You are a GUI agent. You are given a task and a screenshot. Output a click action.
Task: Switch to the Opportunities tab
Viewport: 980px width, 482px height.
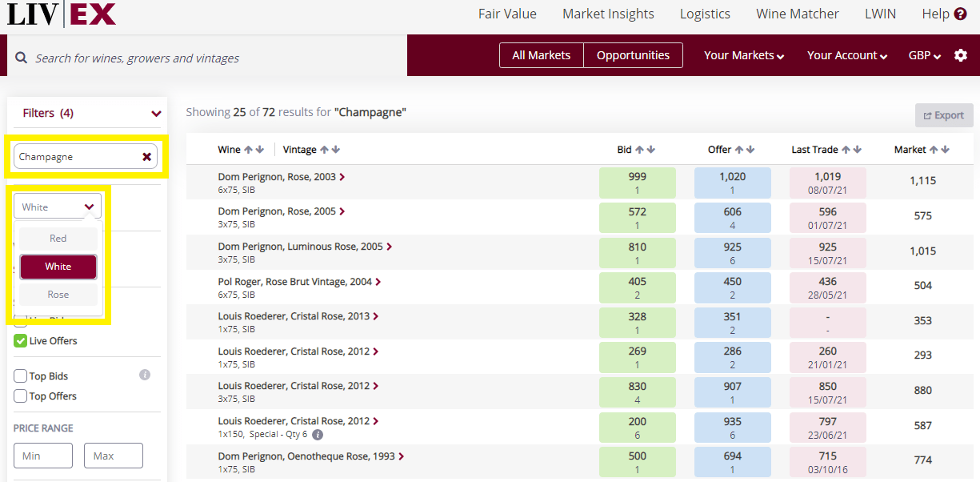click(x=633, y=55)
